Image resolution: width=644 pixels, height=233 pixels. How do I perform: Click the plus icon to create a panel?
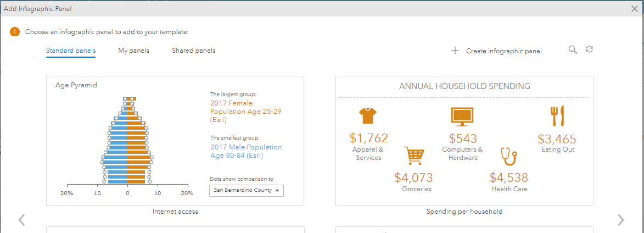[x=455, y=51]
